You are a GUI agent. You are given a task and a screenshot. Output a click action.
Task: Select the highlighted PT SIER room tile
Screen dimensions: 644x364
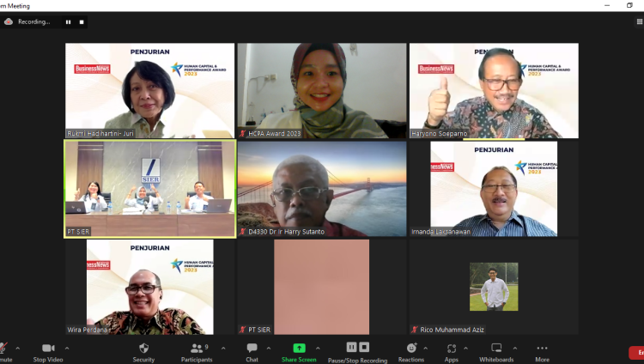pos(150,189)
